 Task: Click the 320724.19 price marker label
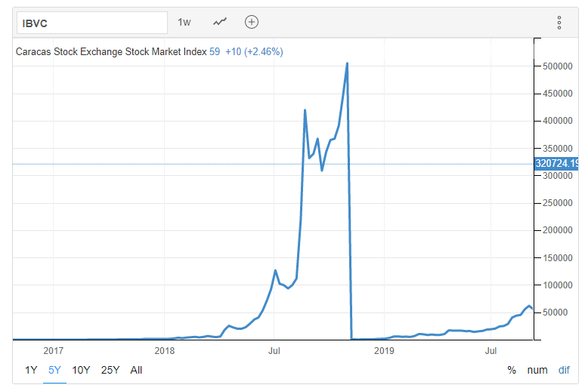click(556, 164)
